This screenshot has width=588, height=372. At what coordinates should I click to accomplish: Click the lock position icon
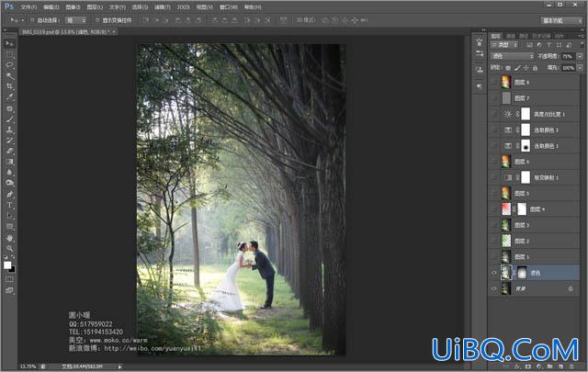(526, 68)
